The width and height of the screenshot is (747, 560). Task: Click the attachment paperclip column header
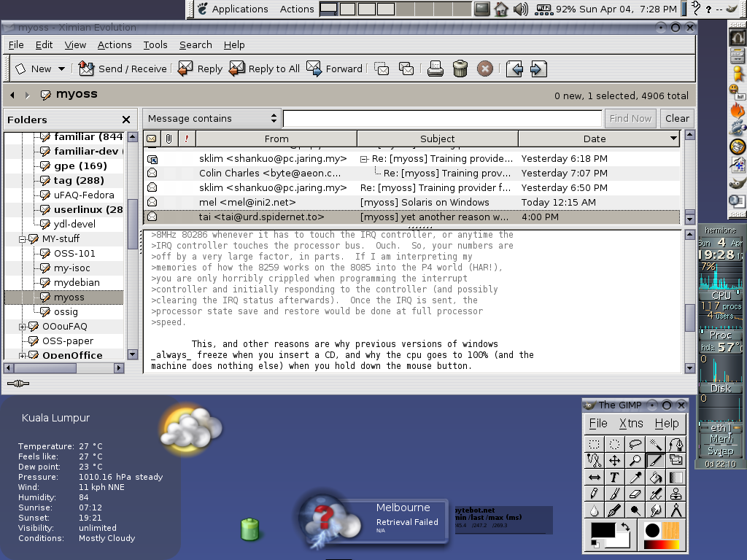(x=169, y=139)
